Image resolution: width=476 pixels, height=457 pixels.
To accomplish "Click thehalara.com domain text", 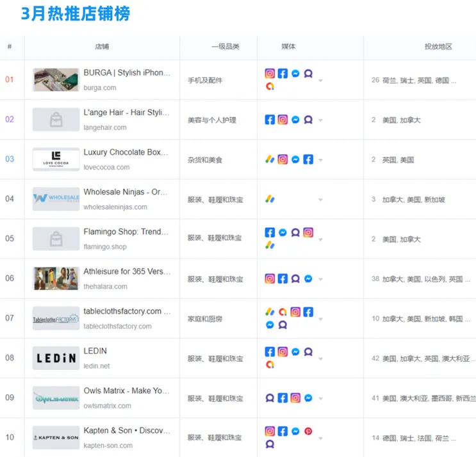I will tap(105, 286).
